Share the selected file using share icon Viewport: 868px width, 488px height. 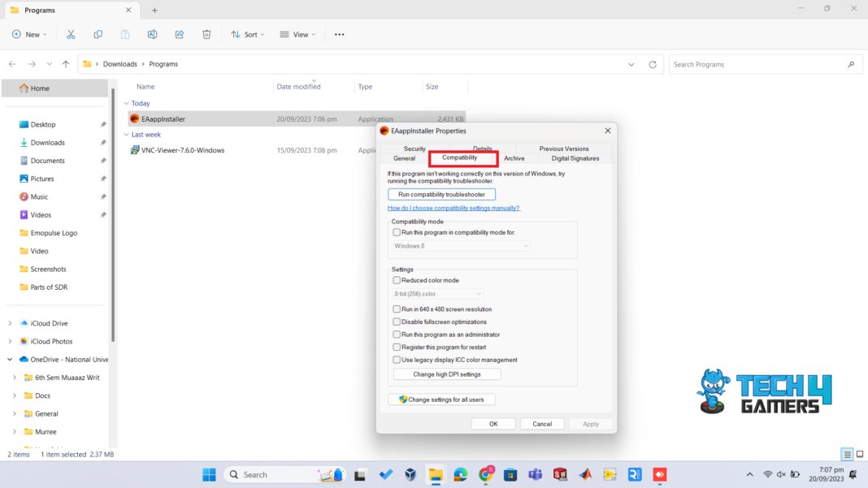179,34
